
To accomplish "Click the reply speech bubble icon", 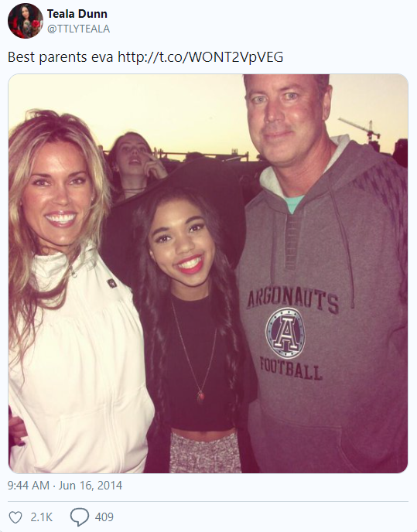I will tap(80, 517).
